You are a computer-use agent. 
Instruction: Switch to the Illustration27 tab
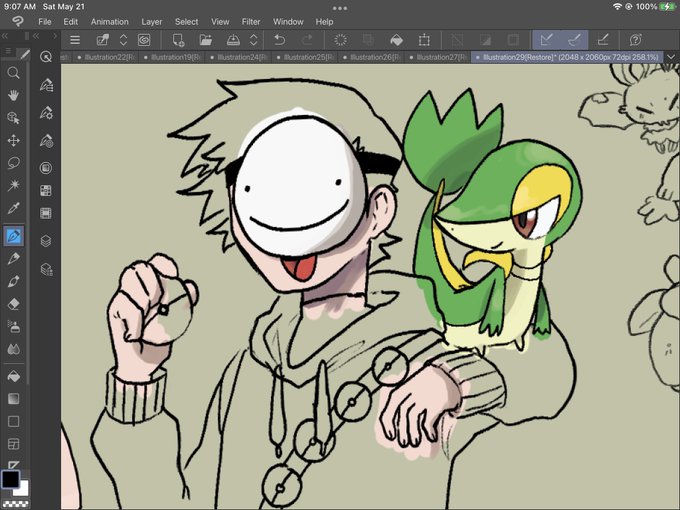437,57
